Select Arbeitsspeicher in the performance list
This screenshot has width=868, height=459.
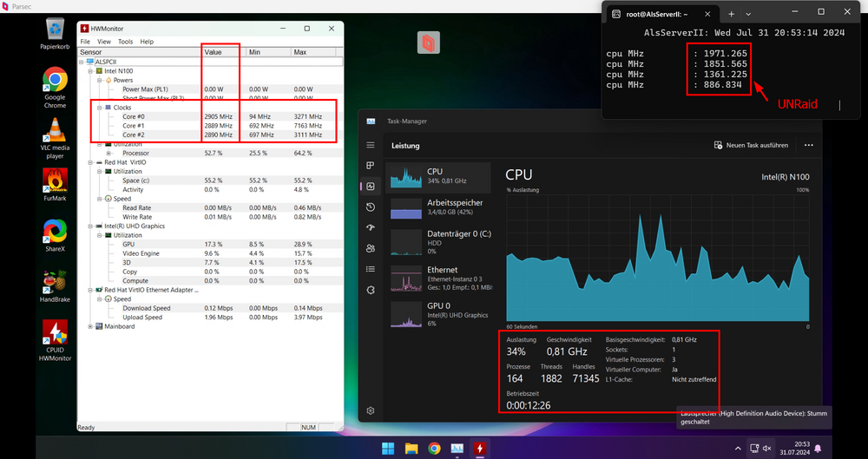(437, 207)
